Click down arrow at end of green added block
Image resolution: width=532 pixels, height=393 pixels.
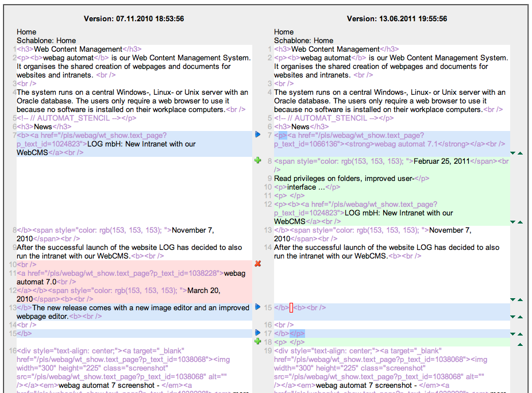point(513,222)
